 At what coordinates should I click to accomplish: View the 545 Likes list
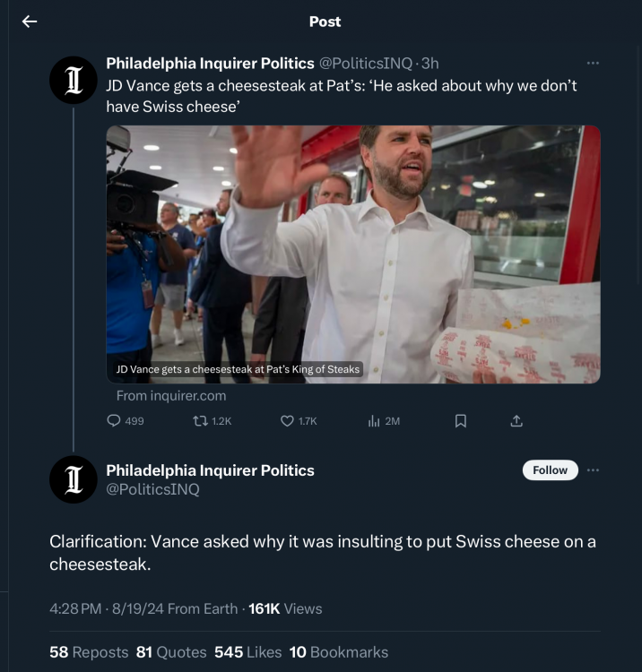pos(248,652)
